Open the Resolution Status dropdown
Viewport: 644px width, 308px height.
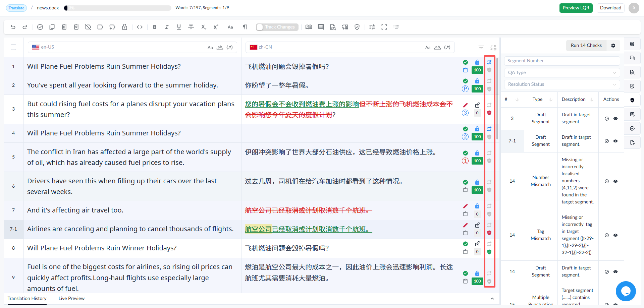[x=562, y=84]
